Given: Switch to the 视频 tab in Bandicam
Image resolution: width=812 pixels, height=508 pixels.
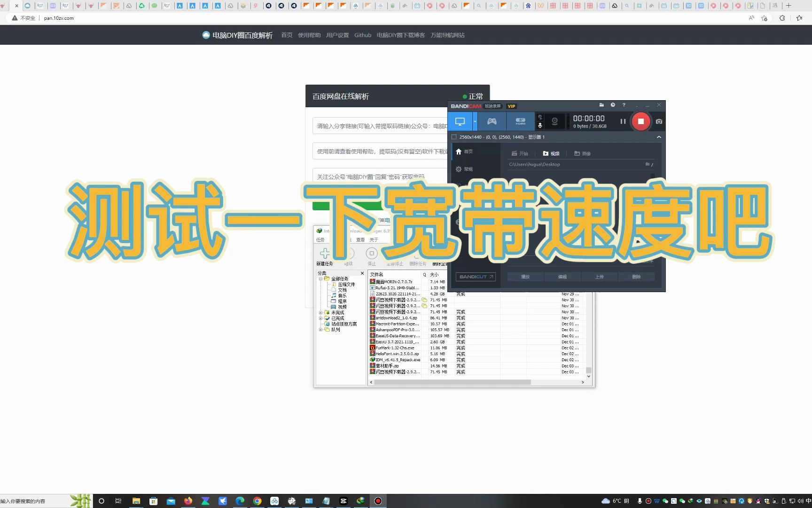Looking at the screenshot, I should click(551, 153).
